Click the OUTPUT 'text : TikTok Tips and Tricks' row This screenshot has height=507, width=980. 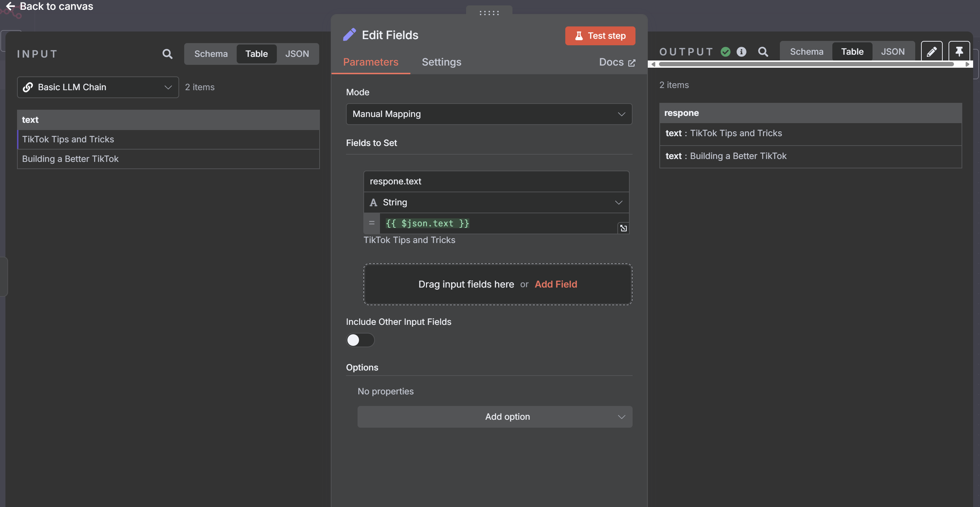pyautogui.click(x=810, y=134)
